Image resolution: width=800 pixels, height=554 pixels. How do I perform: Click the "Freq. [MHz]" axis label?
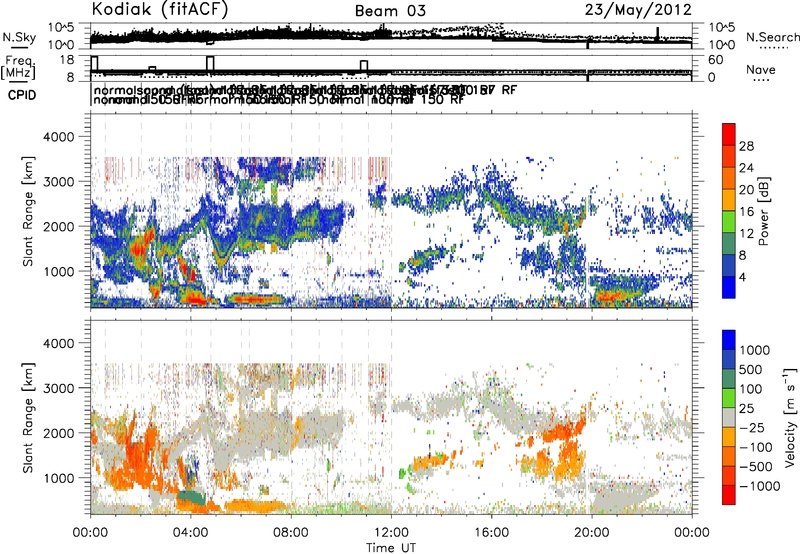19,67
